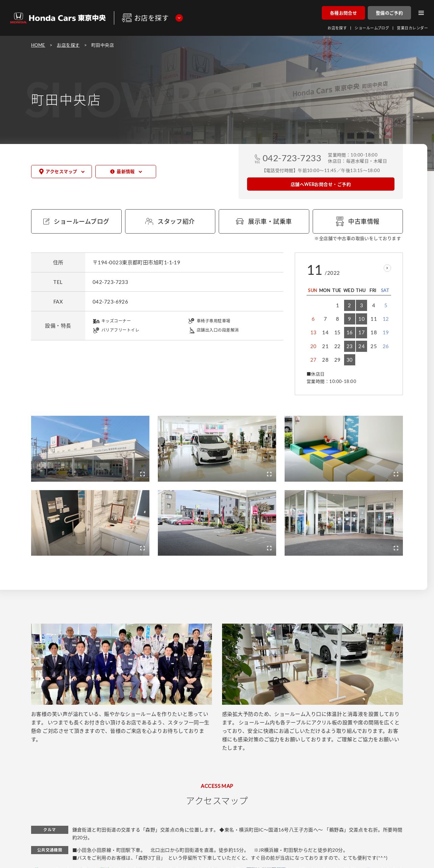Click the アクセスマップ section heading

pyautogui.click(x=217, y=801)
